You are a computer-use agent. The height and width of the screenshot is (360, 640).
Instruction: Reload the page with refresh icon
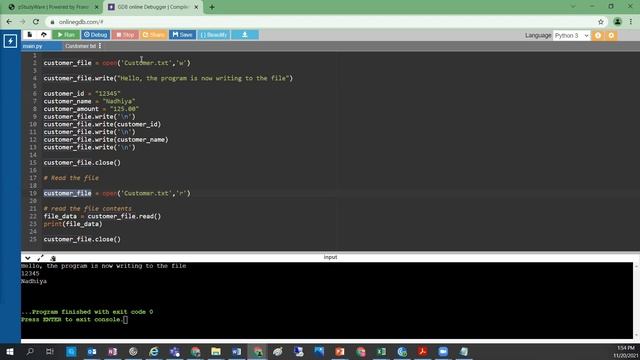coord(36,22)
